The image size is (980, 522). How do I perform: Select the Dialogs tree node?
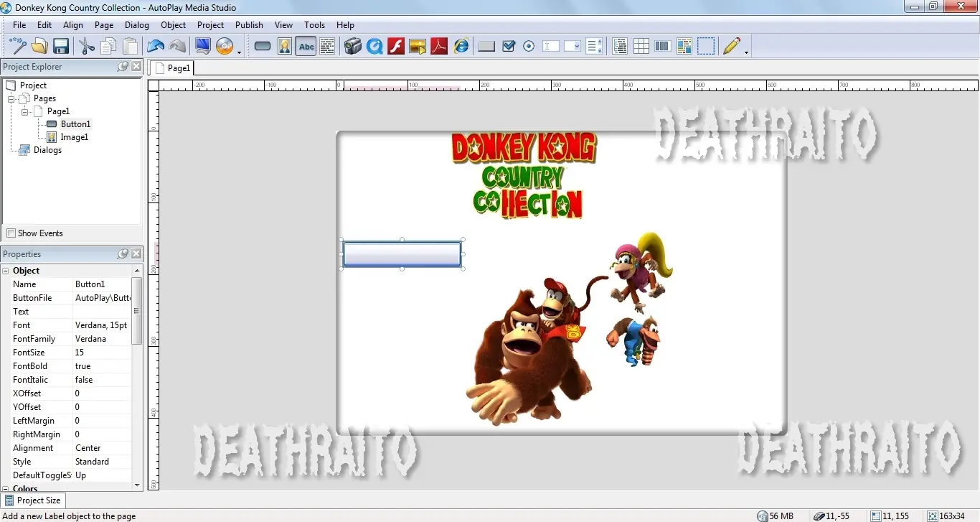(x=47, y=150)
